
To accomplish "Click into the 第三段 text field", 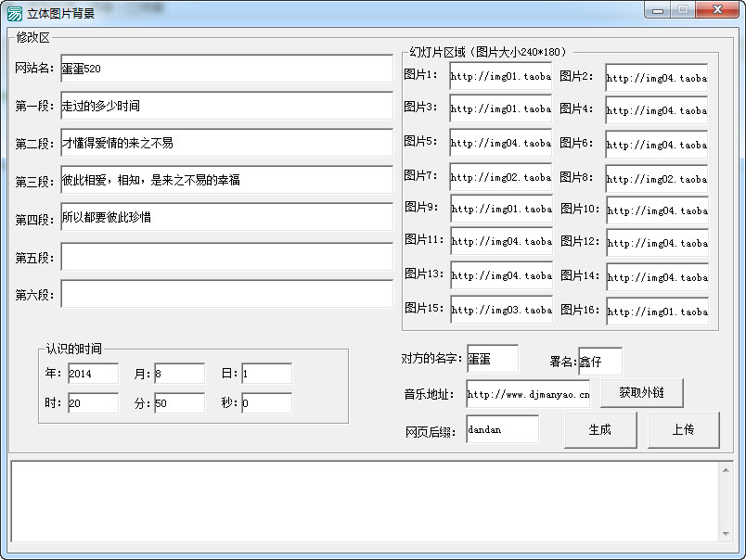I will 227,180.
